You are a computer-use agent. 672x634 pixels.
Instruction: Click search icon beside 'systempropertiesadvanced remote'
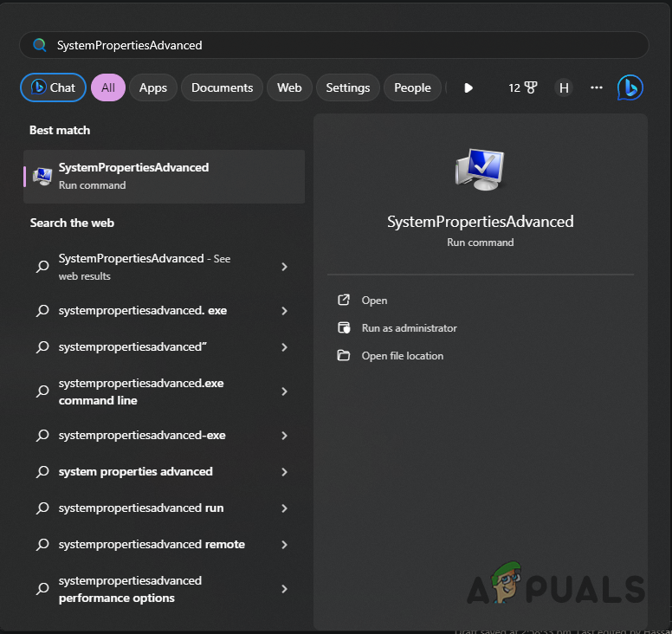[x=42, y=545]
